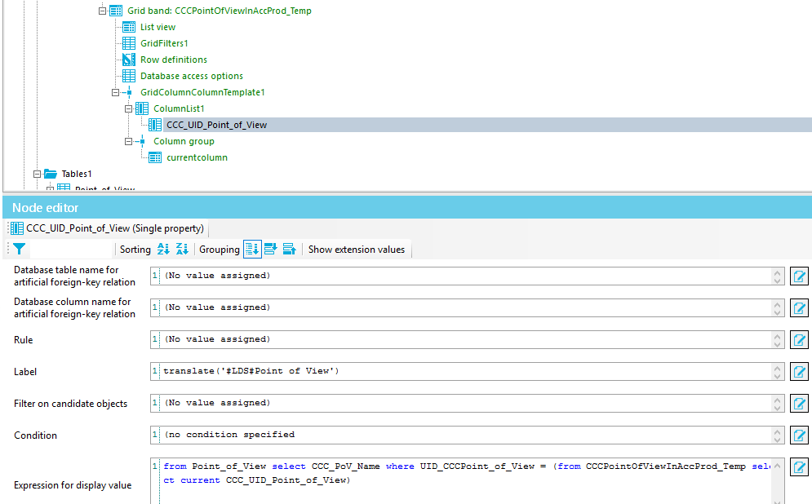Image resolution: width=812 pixels, height=504 pixels.
Task: Open the editor icon beside the Label field
Action: tap(798, 371)
